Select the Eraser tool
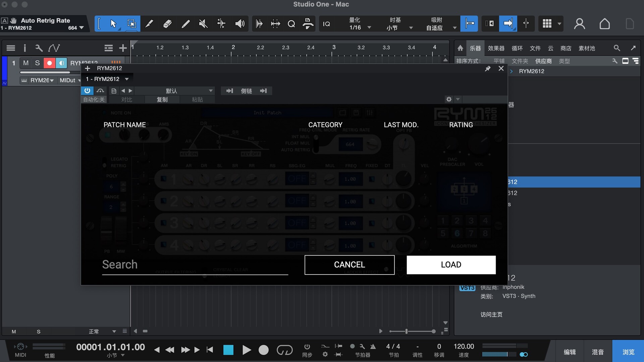 click(167, 24)
